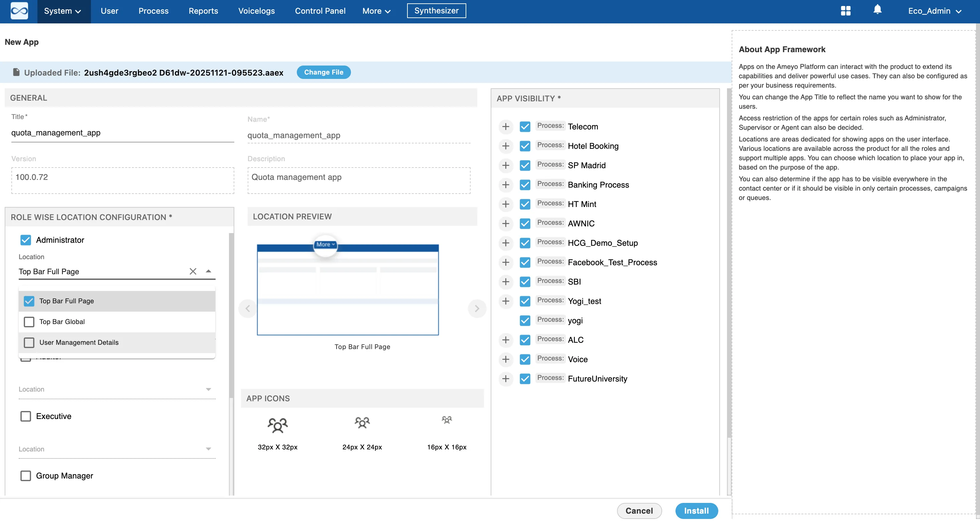The width and height of the screenshot is (980, 531).
Task: Show the next location preview
Action: [477, 308]
